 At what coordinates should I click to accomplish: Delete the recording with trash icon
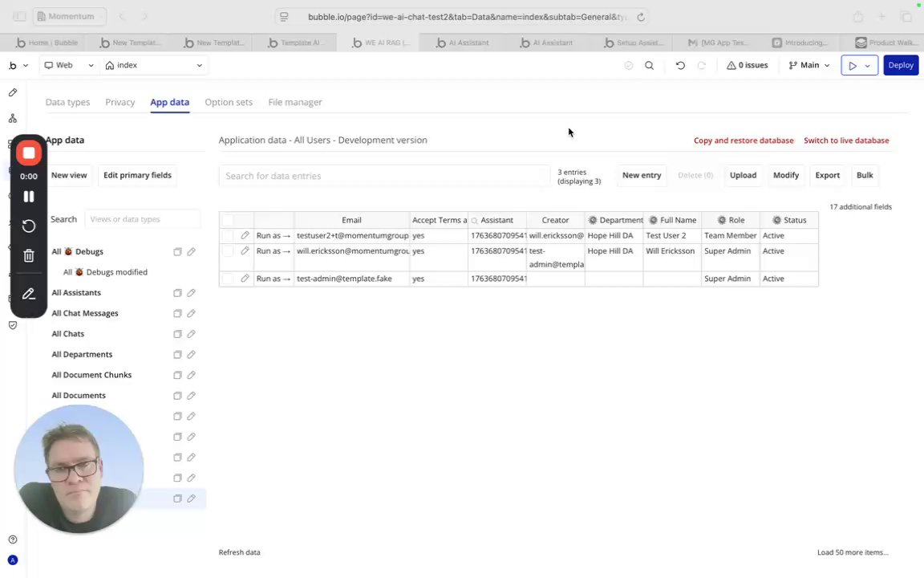[28, 255]
